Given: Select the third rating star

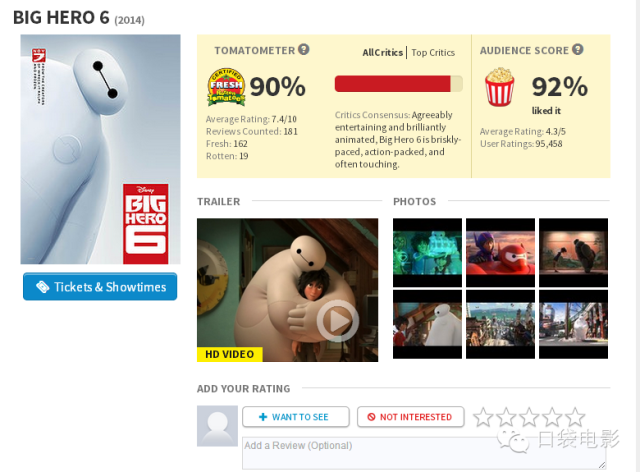Looking at the screenshot, I should 529,417.
